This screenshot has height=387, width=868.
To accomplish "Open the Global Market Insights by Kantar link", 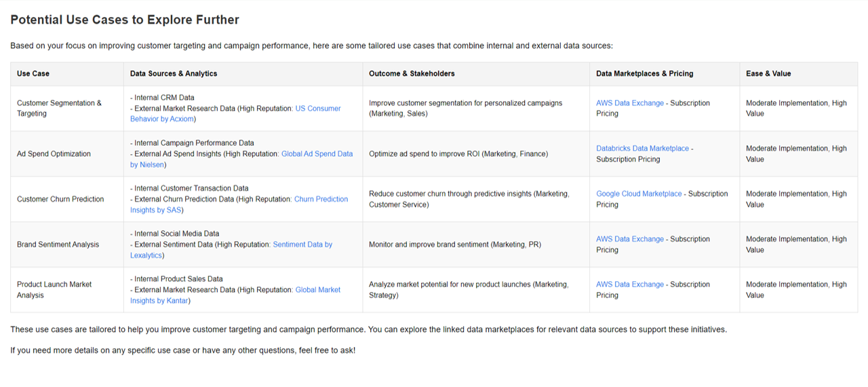I will 235,295.
